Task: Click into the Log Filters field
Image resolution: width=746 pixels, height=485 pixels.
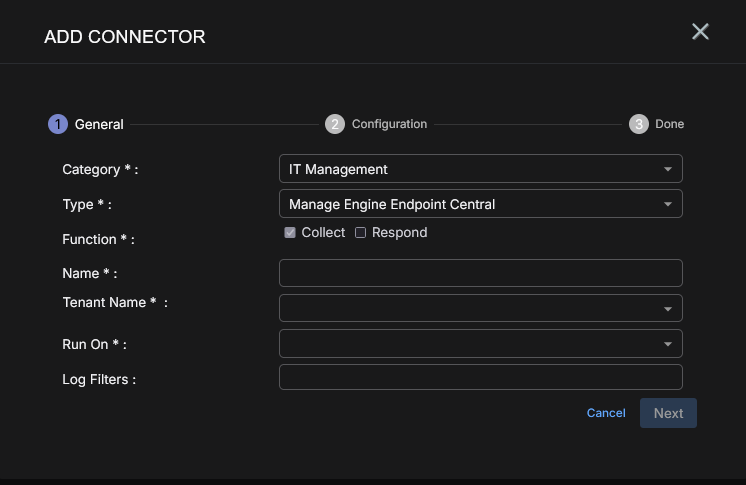Action: click(480, 377)
